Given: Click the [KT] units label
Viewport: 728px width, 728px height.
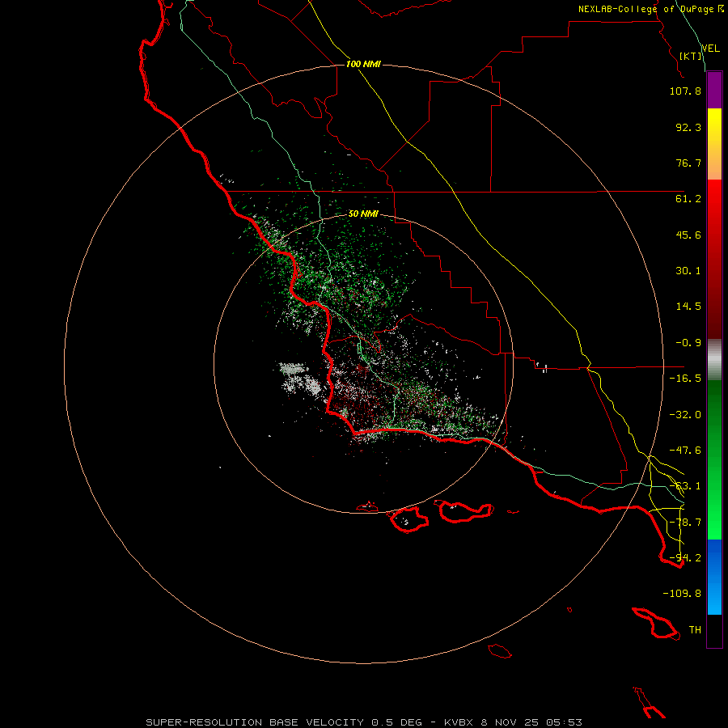Looking at the screenshot, I should [x=691, y=56].
